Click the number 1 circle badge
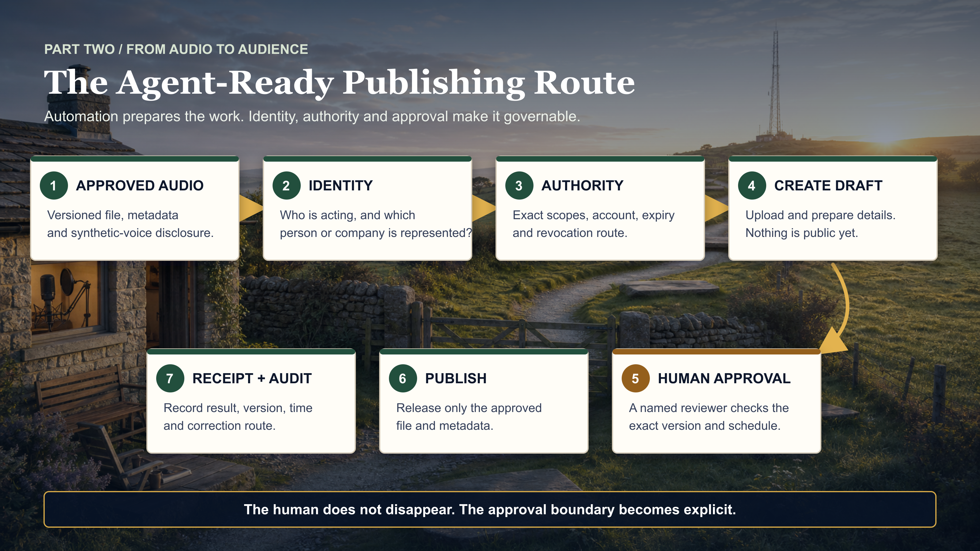980x551 pixels. point(54,186)
